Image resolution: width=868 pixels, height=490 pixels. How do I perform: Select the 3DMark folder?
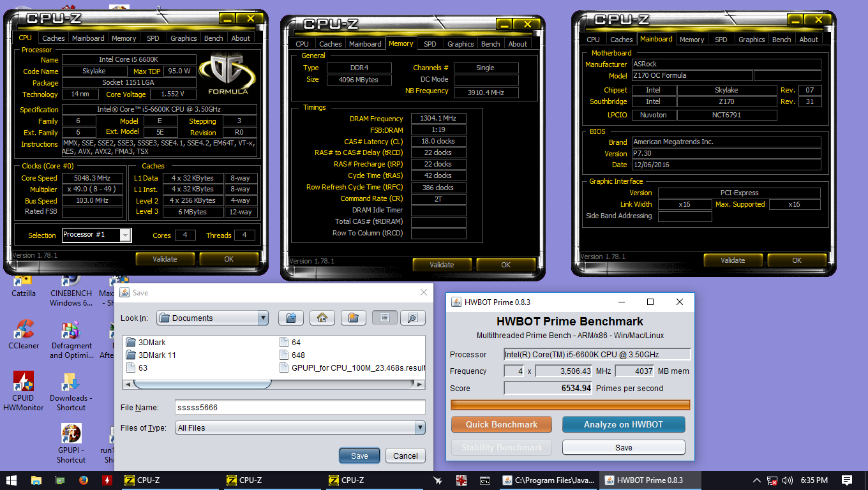pos(146,343)
